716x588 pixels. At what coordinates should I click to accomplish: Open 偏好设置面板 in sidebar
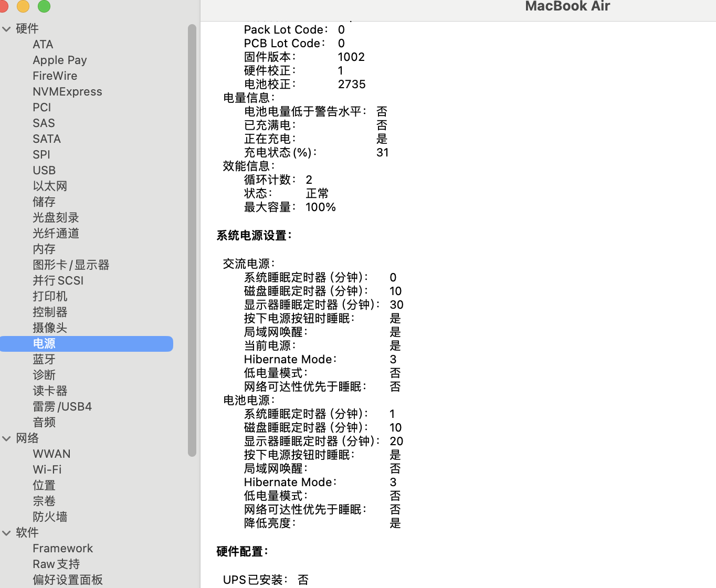[68, 580]
